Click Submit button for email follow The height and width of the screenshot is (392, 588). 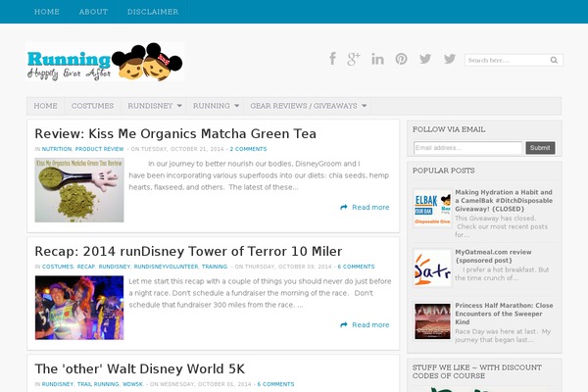540,148
